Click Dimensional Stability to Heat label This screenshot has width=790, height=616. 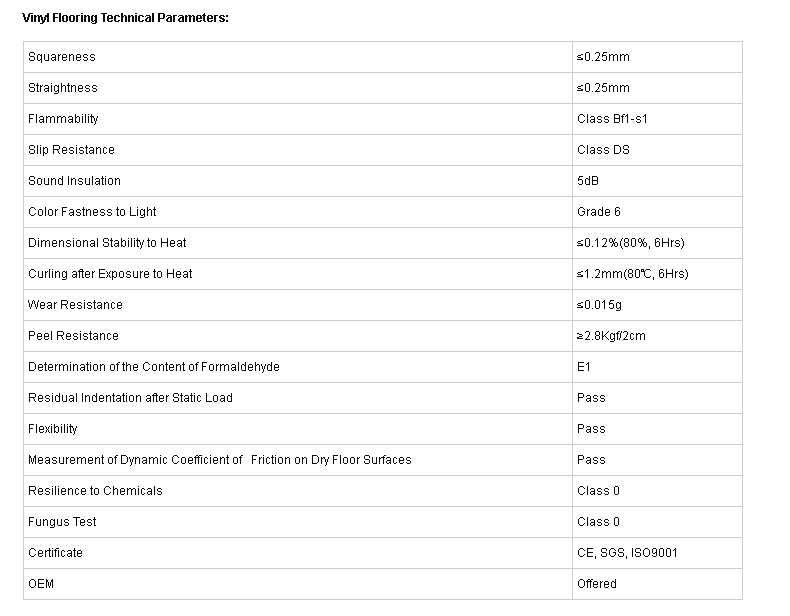tap(107, 243)
